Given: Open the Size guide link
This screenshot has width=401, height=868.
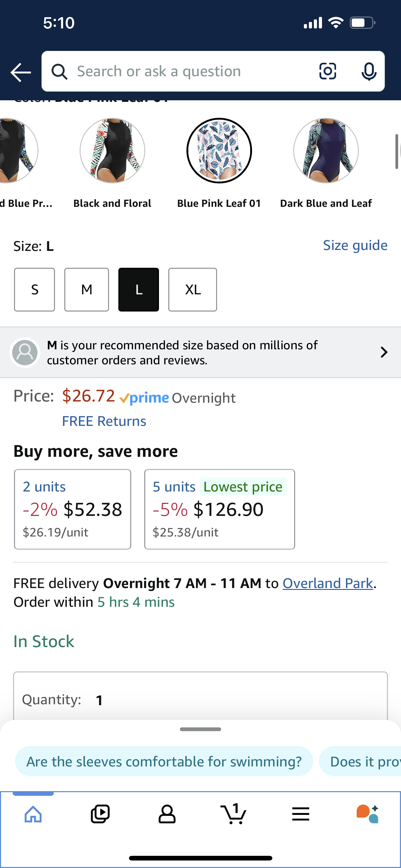Looking at the screenshot, I should point(355,245).
